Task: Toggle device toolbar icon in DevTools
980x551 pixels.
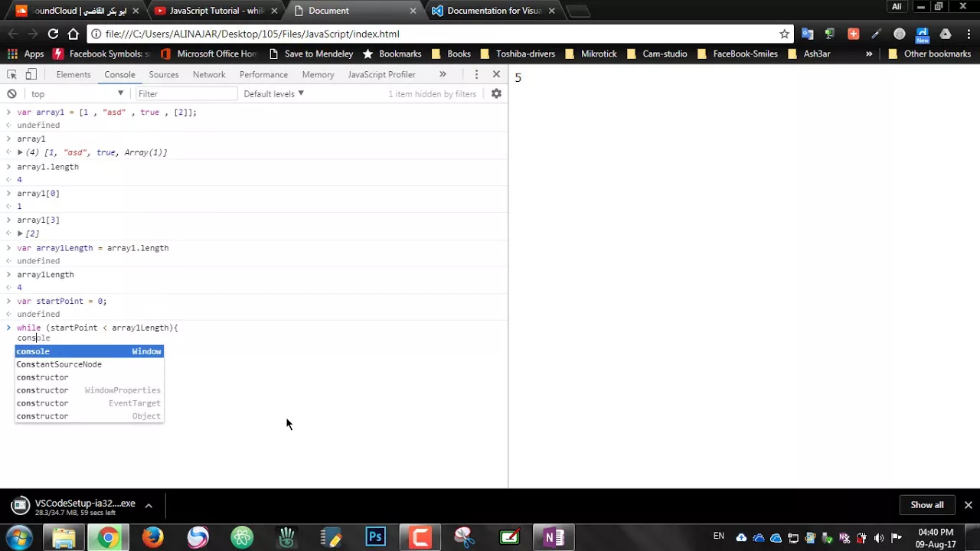Action: [31, 74]
